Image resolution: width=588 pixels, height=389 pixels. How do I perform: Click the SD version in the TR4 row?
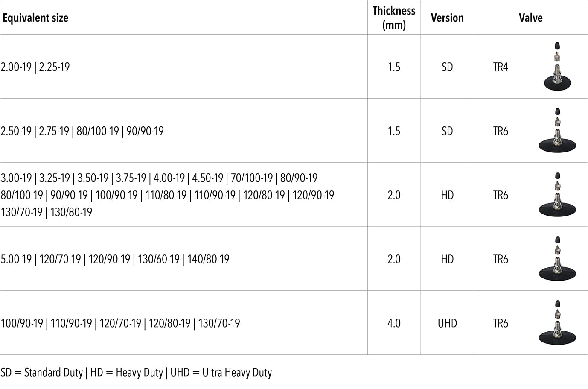[447, 67]
